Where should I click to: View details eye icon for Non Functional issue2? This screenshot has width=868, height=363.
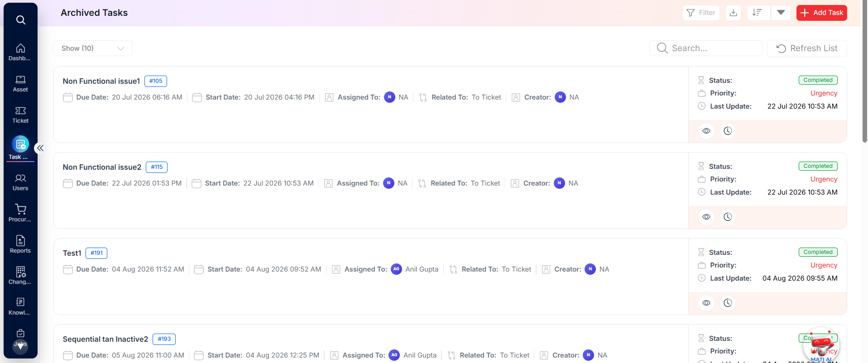coord(706,217)
